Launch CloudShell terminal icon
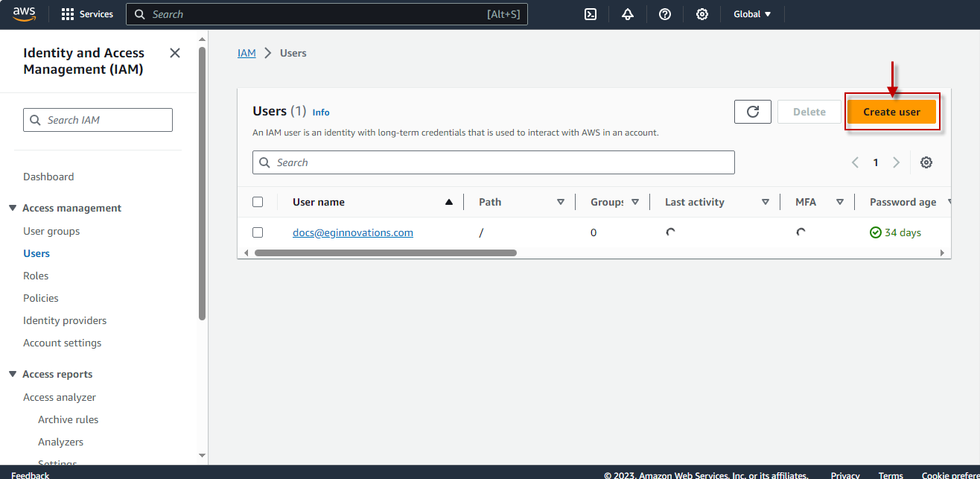Viewport: 980px width, 479px height. 591,14
